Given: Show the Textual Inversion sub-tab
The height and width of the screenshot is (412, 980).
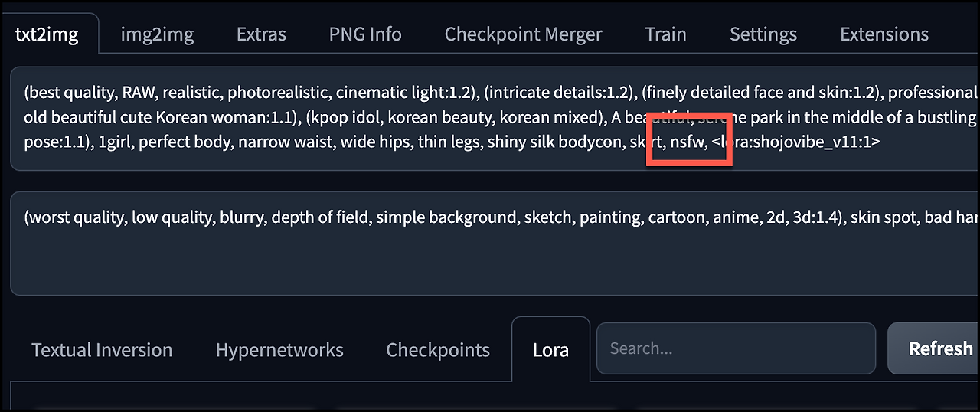Looking at the screenshot, I should tap(102, 350).
